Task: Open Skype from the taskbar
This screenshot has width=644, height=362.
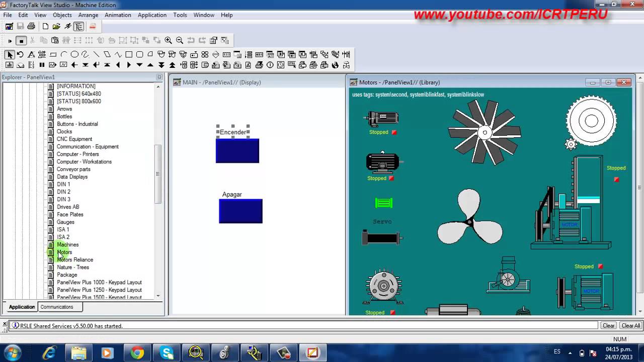Action: click(167, 353)
